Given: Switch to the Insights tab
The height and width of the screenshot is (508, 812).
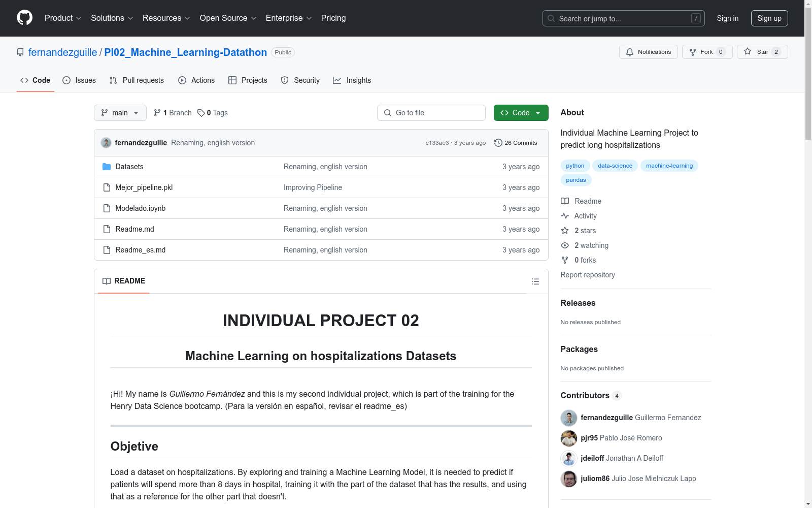Looking at the screenshot, I should [352, 80].
